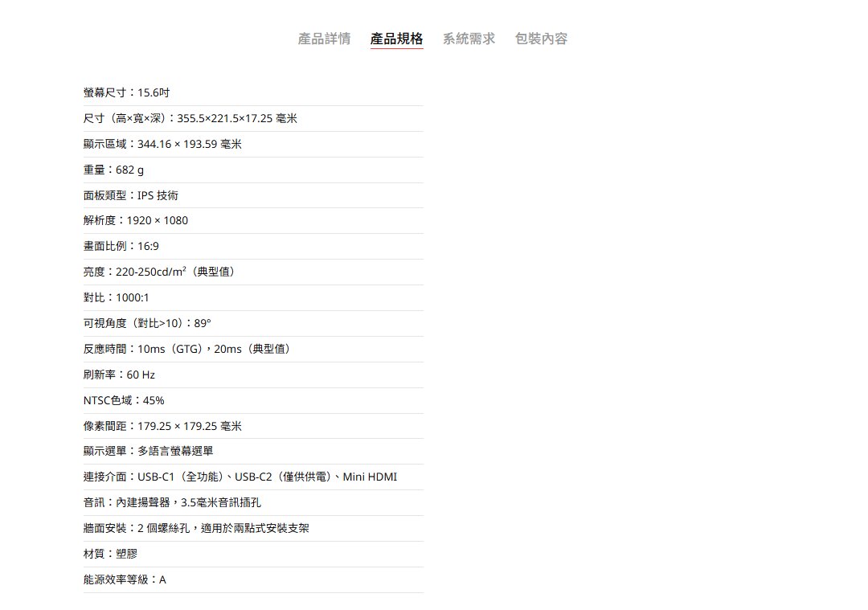Click the 能源效率等級 A row

(125, 579)
